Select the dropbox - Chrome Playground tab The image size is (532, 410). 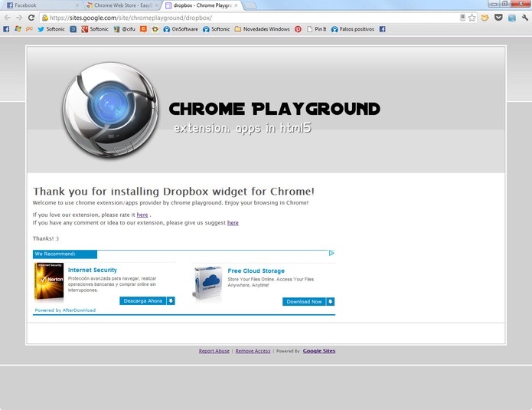[201, 5]
